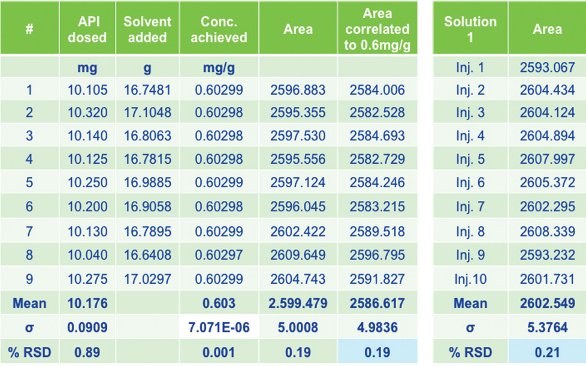Screen dimensions: 586x366
Task: Select the correlated area 2583.215
Action: coord(377,206)
